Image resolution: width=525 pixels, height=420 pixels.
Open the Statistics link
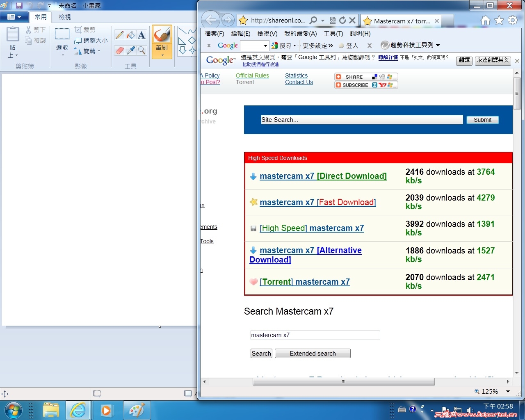[x=296, y=75]
